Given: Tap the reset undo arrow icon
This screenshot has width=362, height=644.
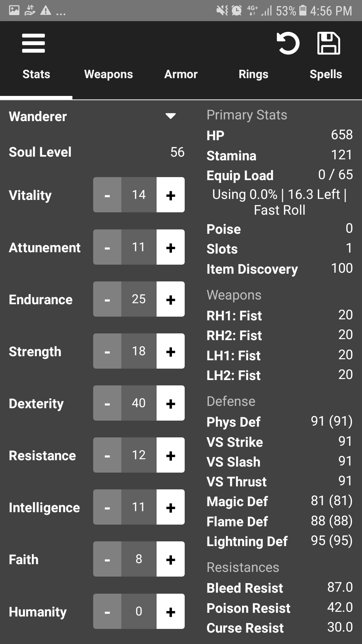Looking at the screenshot, I should coord(288,43).
